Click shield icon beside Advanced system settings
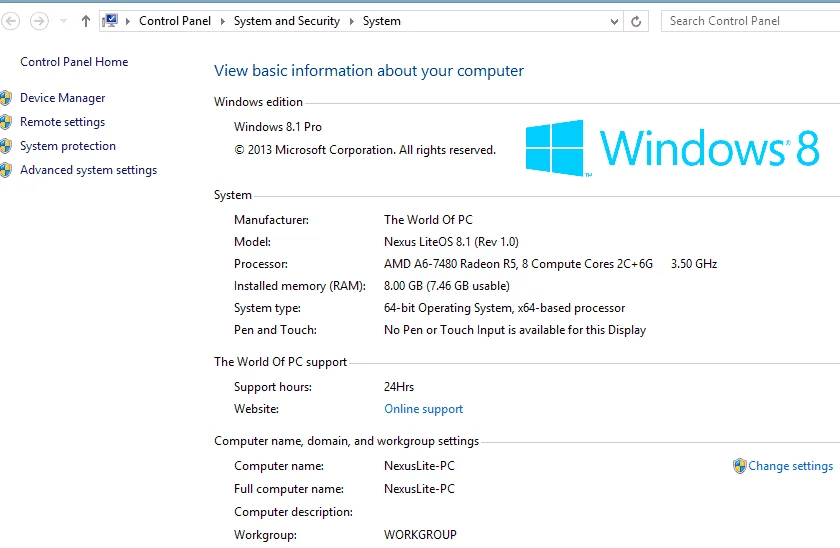 click(x=6, y=170)
